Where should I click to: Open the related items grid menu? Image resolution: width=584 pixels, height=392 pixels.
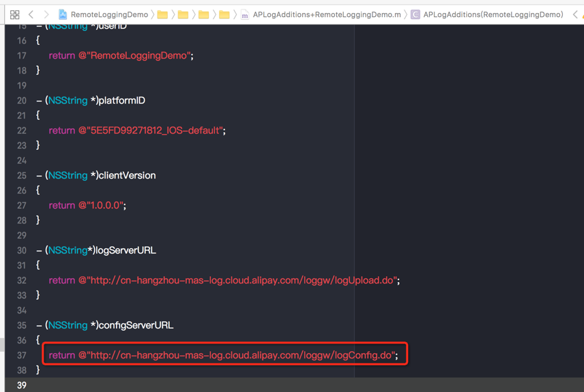click(14, 14)
